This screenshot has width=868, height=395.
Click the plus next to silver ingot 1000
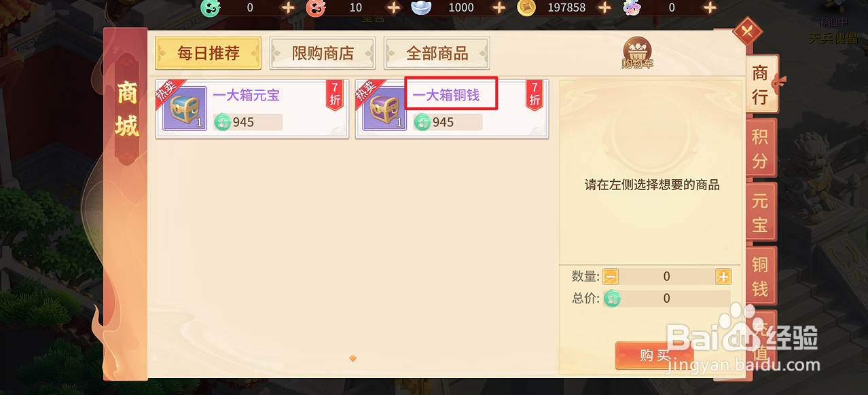499,7
